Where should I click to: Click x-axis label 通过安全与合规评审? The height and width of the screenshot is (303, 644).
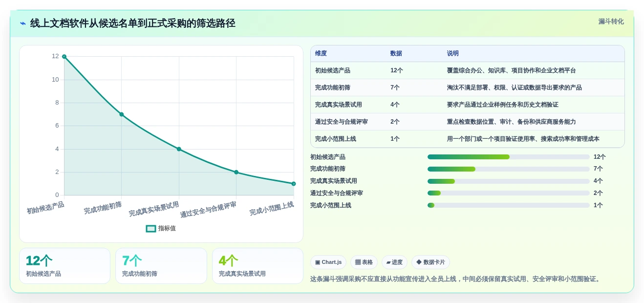pos(209,210)
